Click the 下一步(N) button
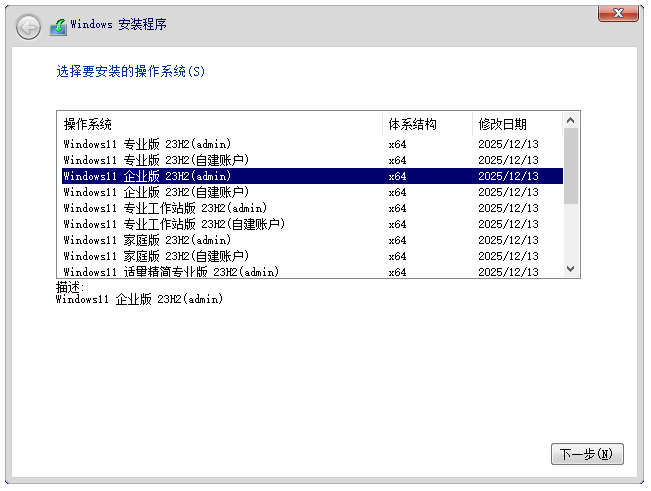The height and width of the screenshot is (491, 651). point(587,454)
